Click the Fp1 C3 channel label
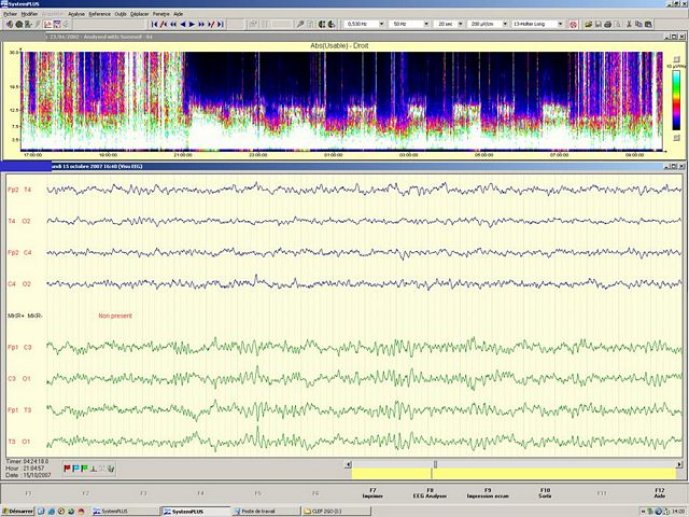Image resolution: width=689 pixels, height=517 pixels. pyautogui.click(x=20, y=347)
